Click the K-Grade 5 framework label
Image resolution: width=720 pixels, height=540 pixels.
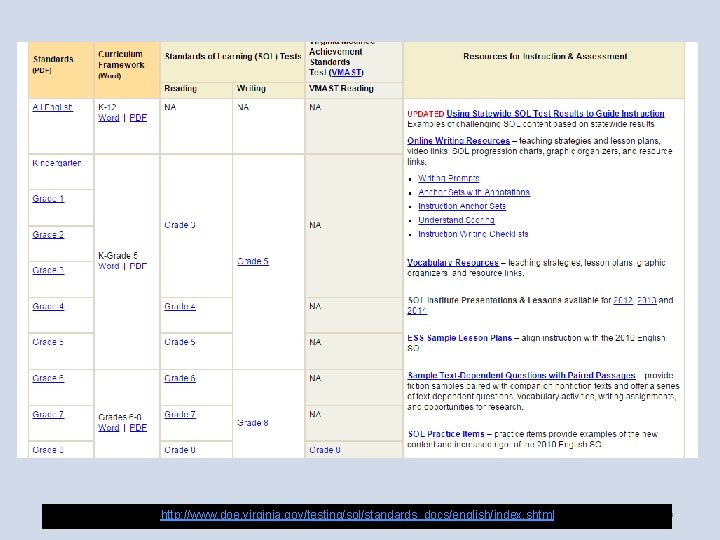pos(118,255)
